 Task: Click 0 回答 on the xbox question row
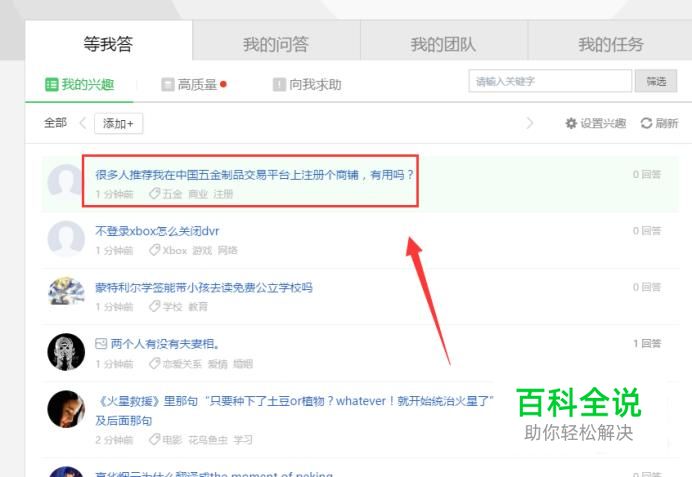tap(647, 231)
